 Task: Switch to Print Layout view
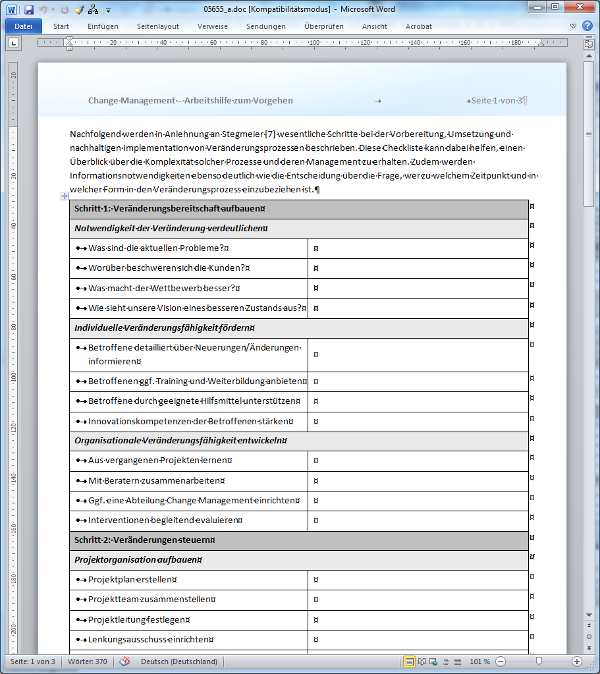(410, 662)
